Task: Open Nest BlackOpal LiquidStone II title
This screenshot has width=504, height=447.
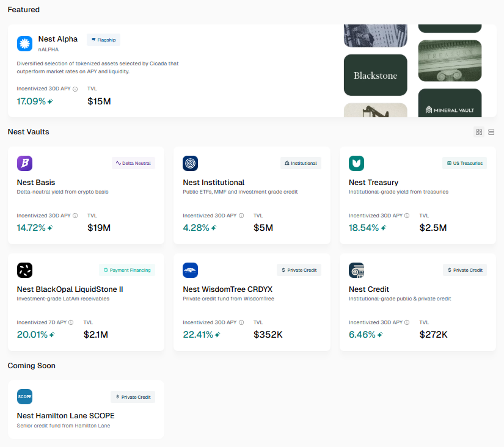Action: (70, 289)
